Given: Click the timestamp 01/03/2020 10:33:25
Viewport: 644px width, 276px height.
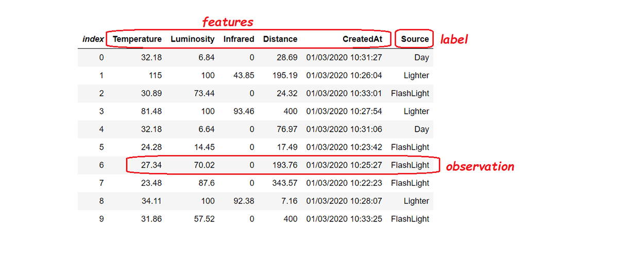Looking at the screenshot, I should (x=344, y=219).
